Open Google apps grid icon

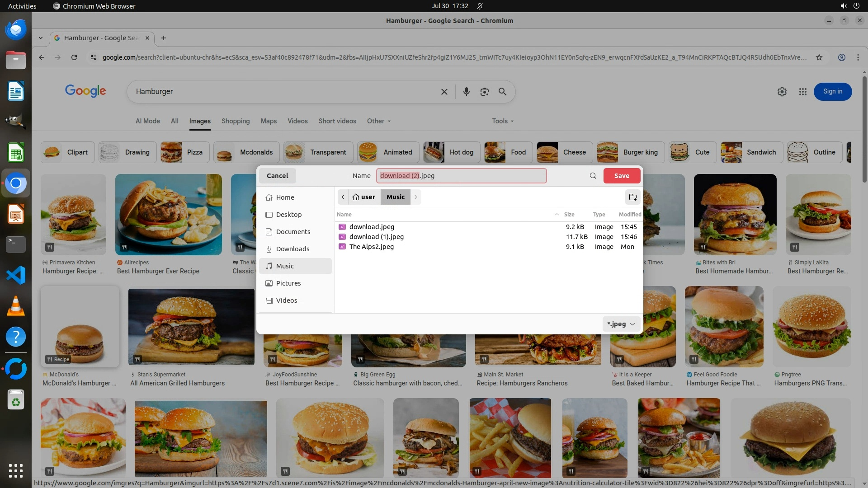[x=802, y=92]
